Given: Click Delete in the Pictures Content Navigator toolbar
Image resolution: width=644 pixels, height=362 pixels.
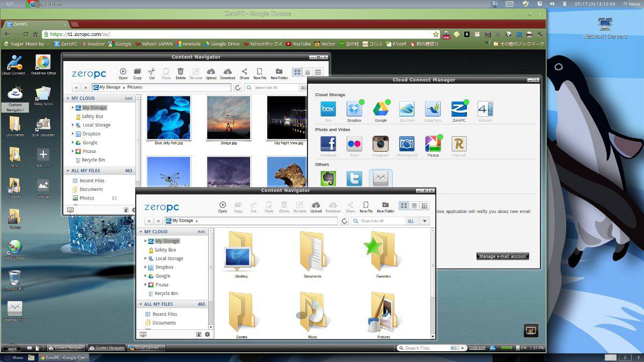Looking at the screenshot, I should tap(180, 73).
